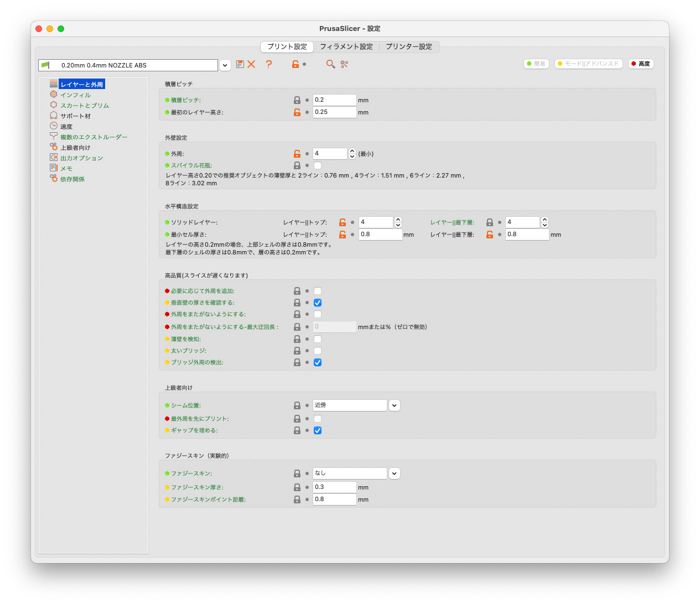
Task: Click the unlocked padlock icon in the toolbar
Action: coord(295,64)
